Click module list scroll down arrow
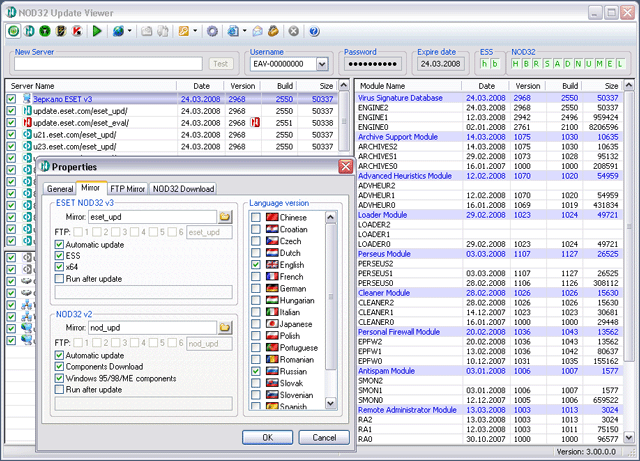 pyautogui.click(x=629, y=437)
